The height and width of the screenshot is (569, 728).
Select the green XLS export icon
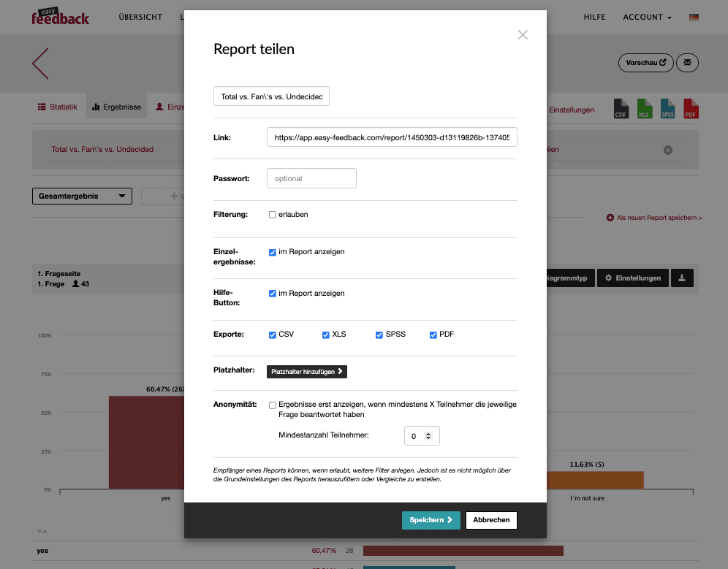[644, 110]
